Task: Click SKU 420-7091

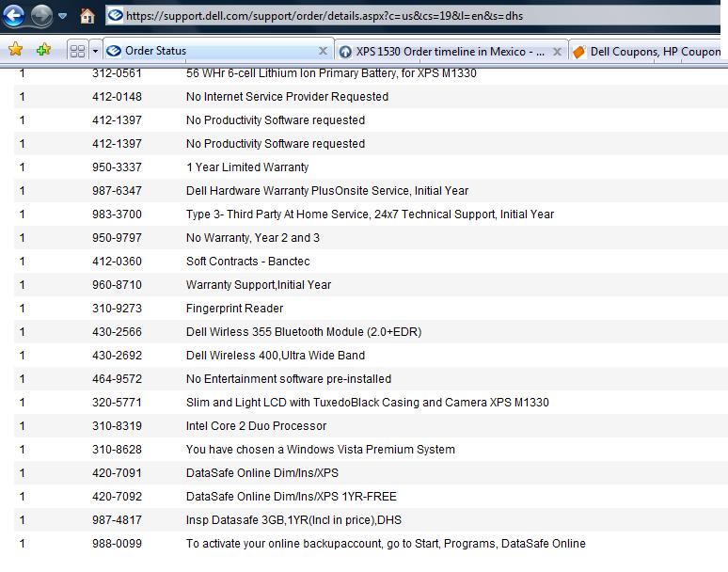Action: (x=117, y=473)
